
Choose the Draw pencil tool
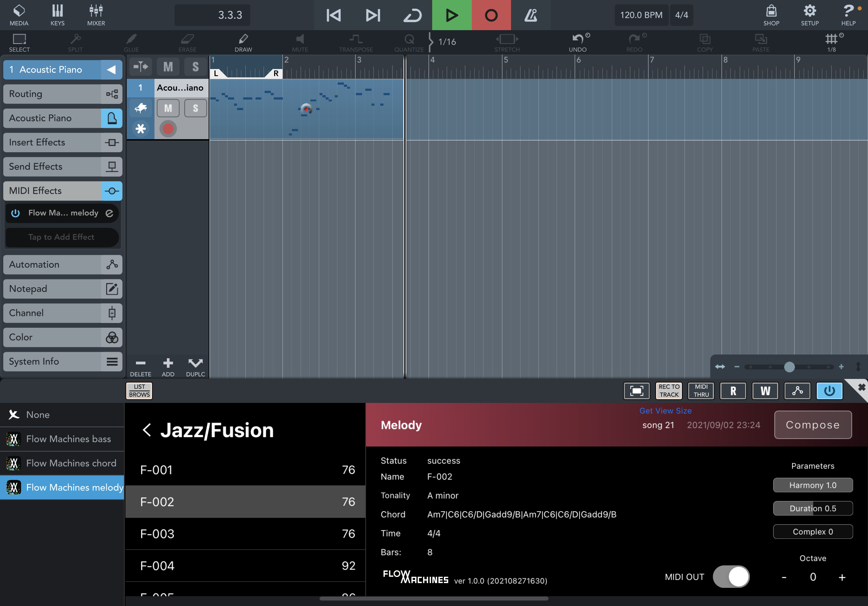pyautogui.click(x=243, y=43)
